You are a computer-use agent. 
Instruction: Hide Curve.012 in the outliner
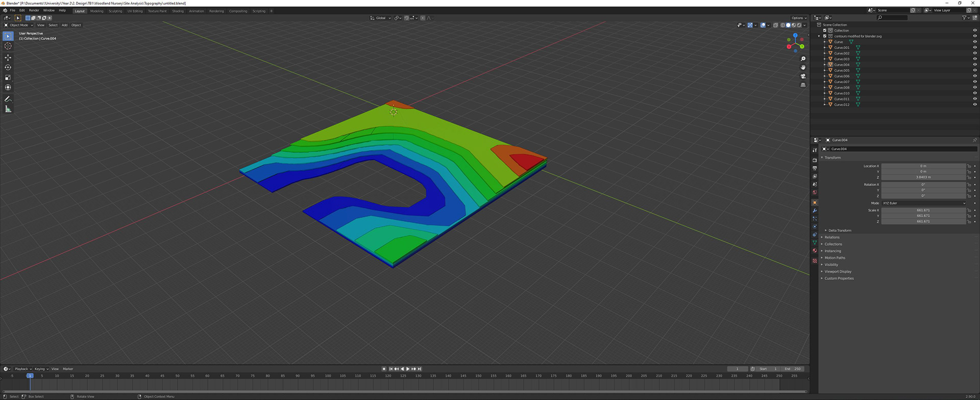click(x=974, y=105)
